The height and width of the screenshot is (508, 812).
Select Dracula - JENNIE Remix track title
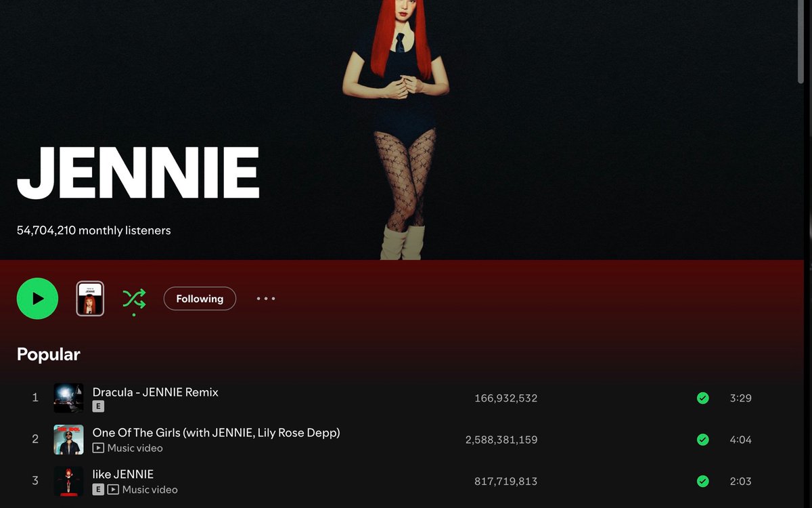156,392
